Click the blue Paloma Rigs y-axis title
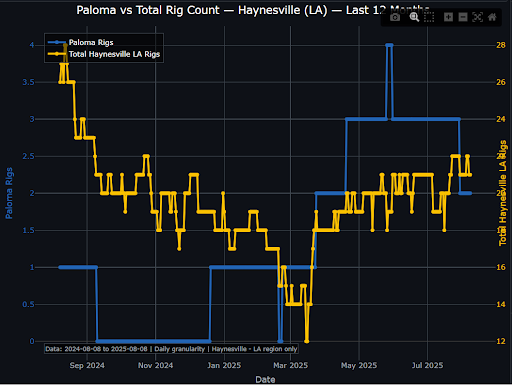This screenshot has width=512, height=385. [9, 193]
